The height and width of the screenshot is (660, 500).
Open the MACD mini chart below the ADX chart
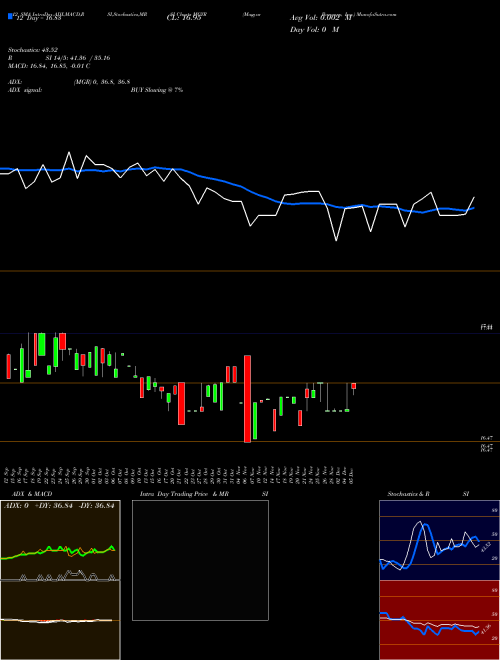click(x=60, y=620)
